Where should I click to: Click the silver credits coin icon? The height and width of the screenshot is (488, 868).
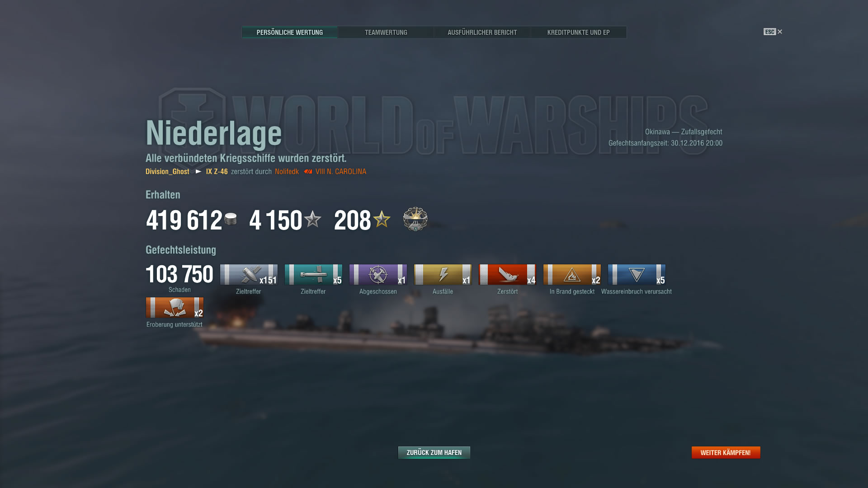(x=231, y=219)
